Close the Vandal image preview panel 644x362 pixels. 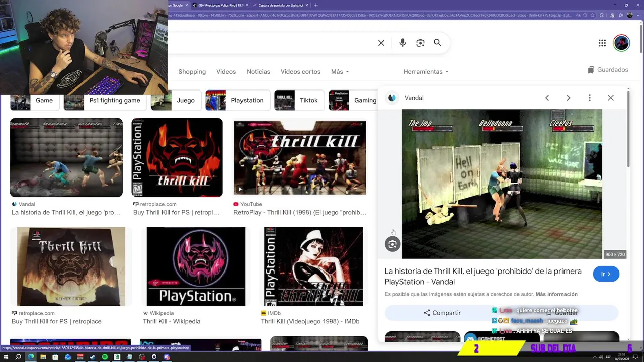(611, 98)
